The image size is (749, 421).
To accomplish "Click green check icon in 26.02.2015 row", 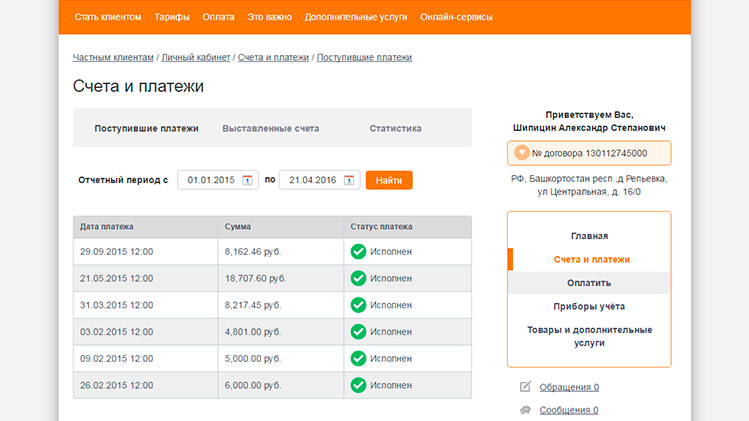I will click(x=358, y=385).
